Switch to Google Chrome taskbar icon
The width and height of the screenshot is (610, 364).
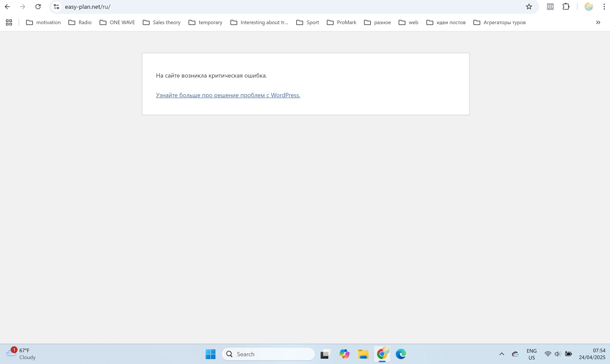(382, 354)
